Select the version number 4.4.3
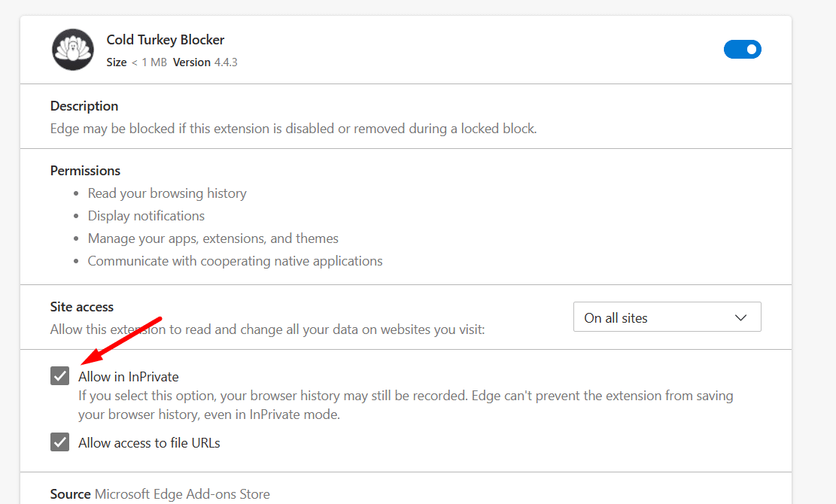Image resolution: width=836 pixels, height=504 pixels. tap(226, 62)
